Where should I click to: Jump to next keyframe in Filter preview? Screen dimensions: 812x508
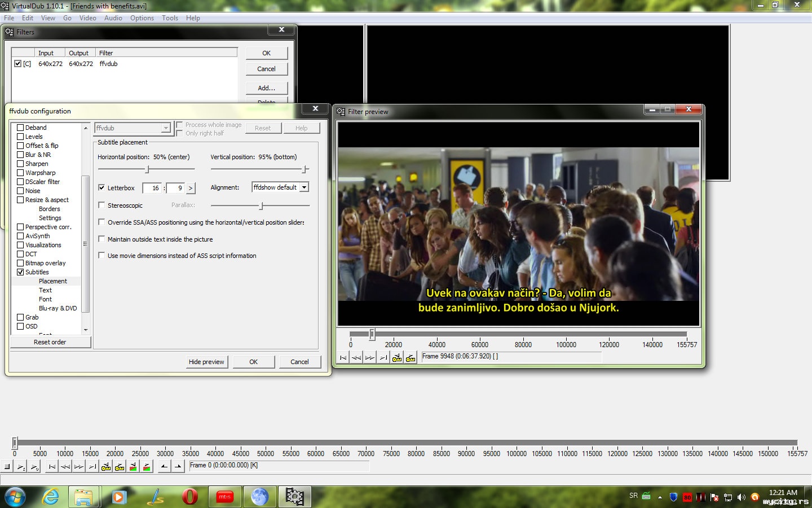point(411,357)
